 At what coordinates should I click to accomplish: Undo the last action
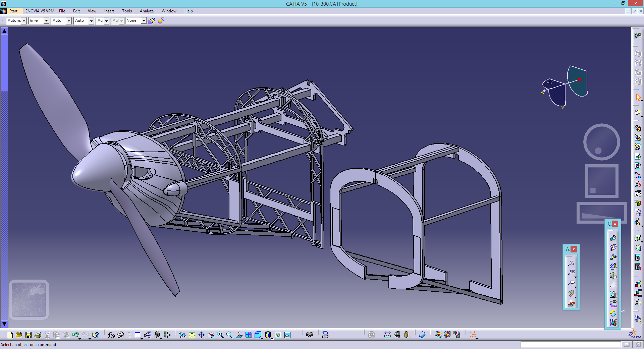coord(75,335)
